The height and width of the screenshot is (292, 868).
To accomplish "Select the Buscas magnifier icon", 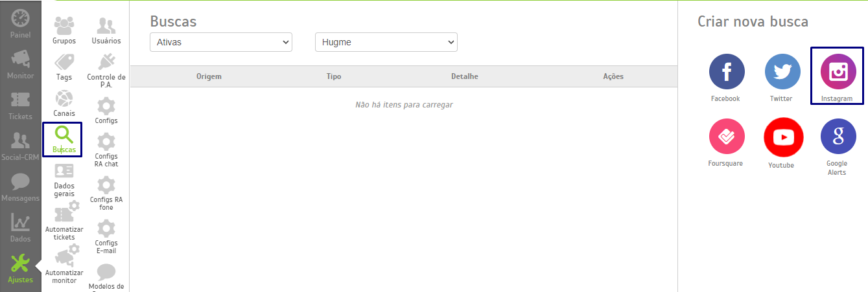I will [63, 135].
